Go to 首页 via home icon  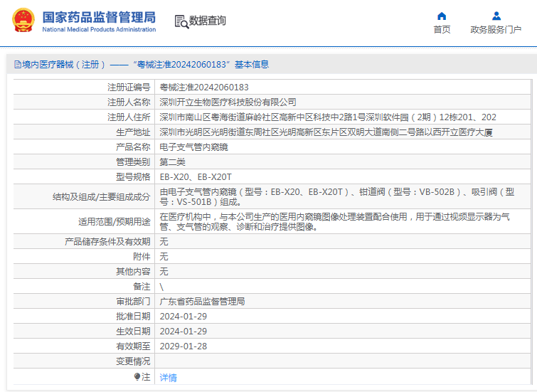point(442,16)
